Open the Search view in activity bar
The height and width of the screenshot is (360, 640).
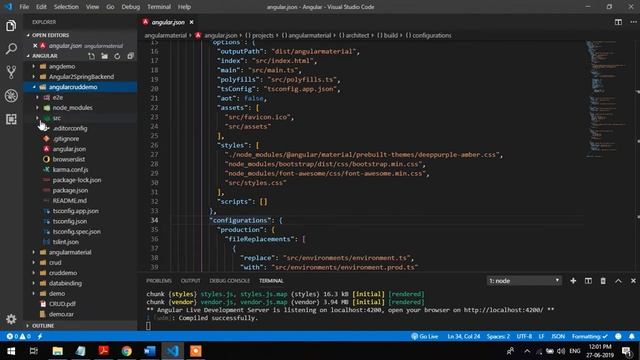11,49
